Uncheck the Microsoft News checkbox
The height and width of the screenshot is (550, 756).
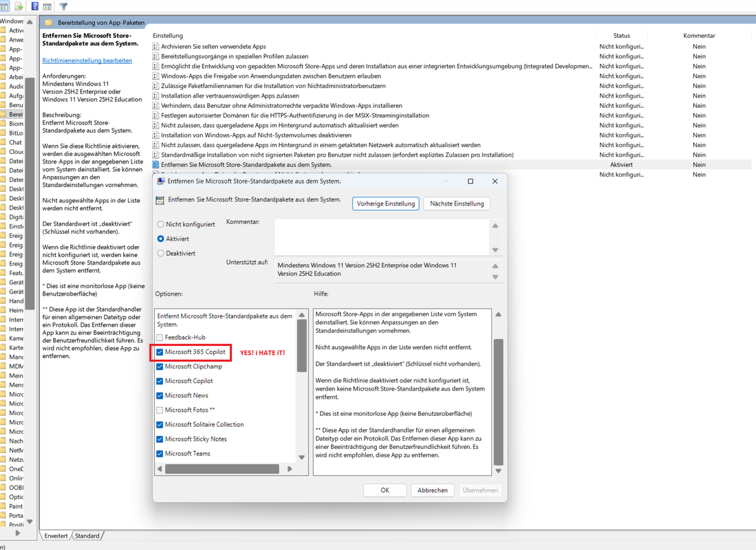160,395
